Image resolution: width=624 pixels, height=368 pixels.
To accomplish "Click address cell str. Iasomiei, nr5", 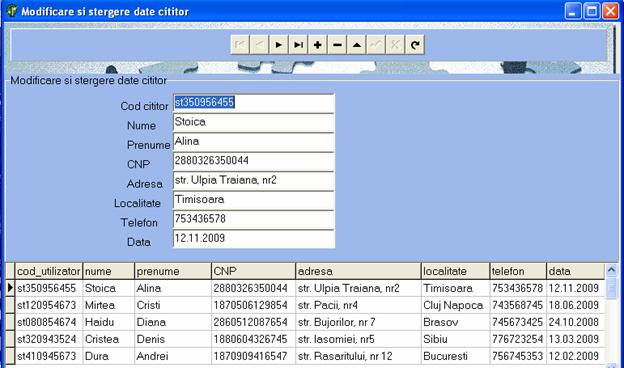I will [x=359, y=339].
